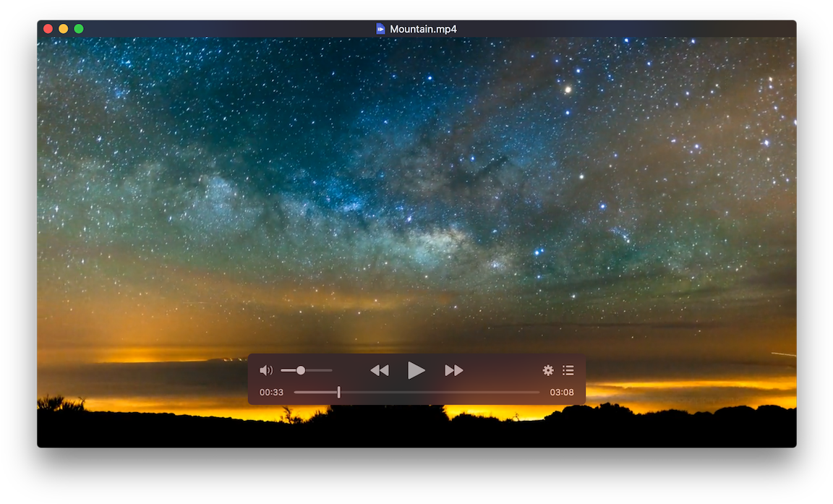Show the playlist with the list icon
Screen dimensions: 833x504
[x=568, y=370]
